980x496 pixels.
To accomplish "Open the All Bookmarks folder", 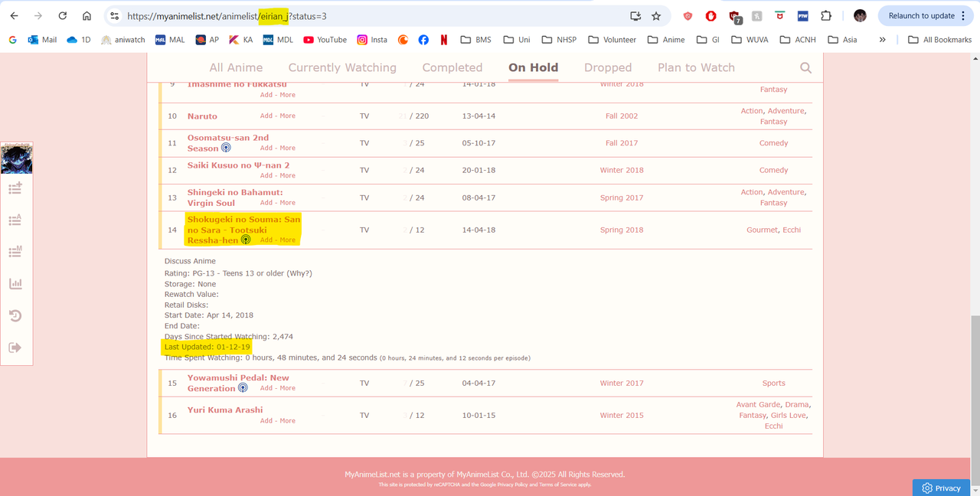I will coord(939,40).
